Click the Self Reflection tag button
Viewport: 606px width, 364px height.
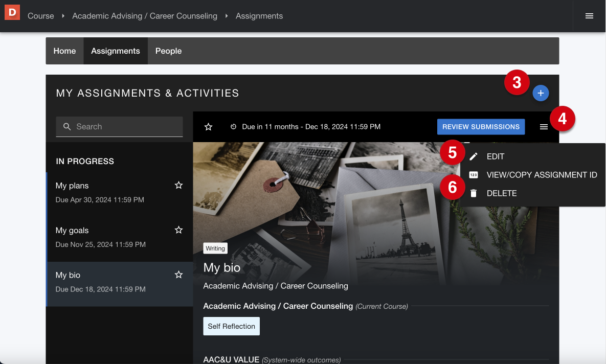[232, 326]
